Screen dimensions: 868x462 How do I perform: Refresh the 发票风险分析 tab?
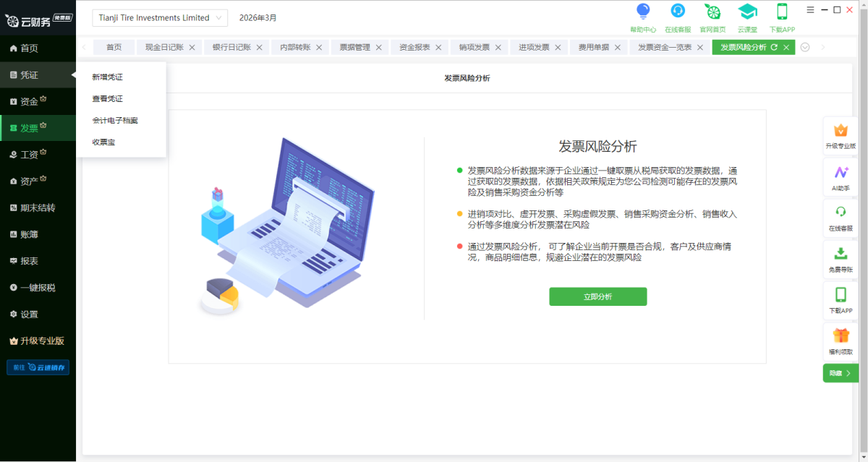pyautogui.click(x=774, y=47)
